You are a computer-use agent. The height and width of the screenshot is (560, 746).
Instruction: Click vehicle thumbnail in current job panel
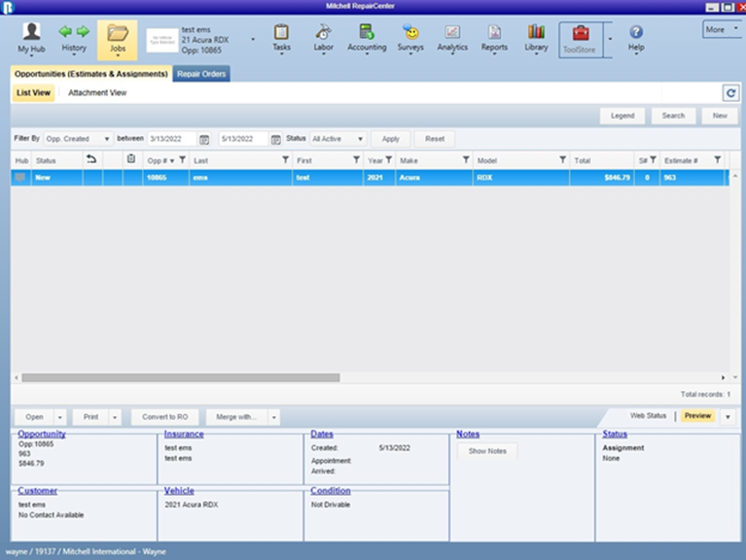click(162, 40)
